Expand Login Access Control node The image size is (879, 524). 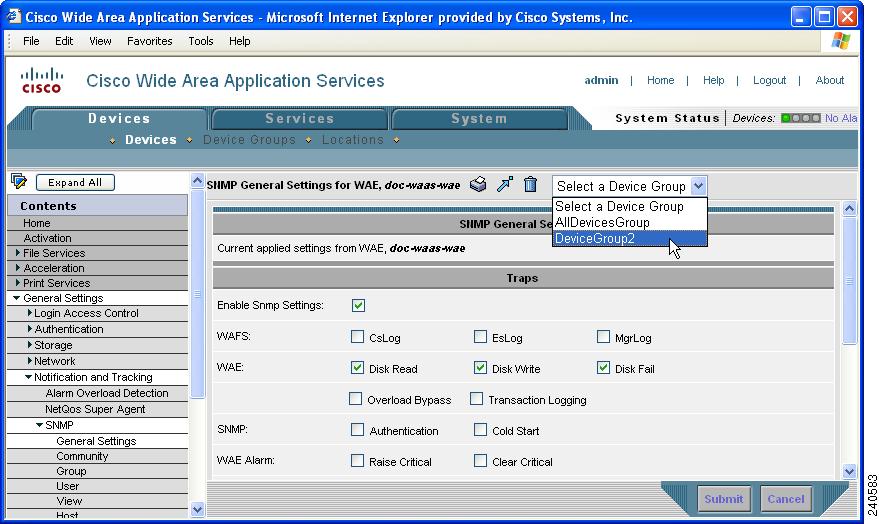pyautogui.click(x=30, y=313)
